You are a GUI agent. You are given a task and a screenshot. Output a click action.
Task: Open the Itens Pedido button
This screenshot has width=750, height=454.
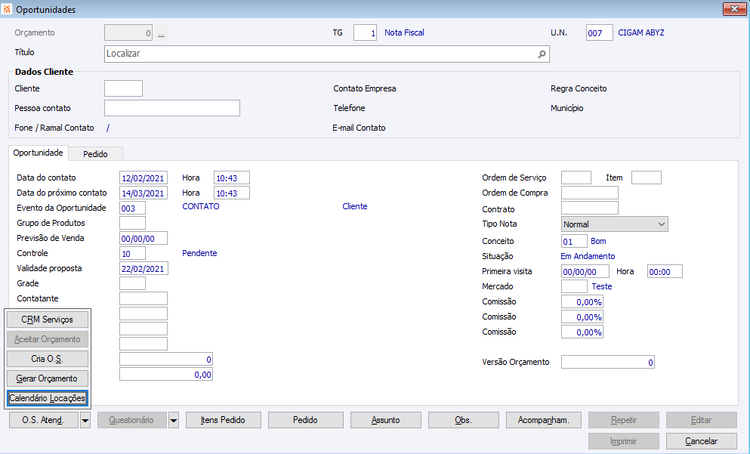[223, 420]
